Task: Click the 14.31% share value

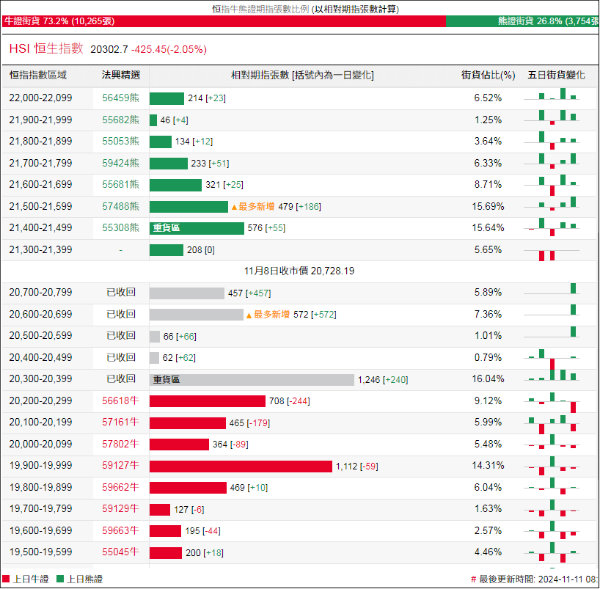Action: (x=488, y=465)
